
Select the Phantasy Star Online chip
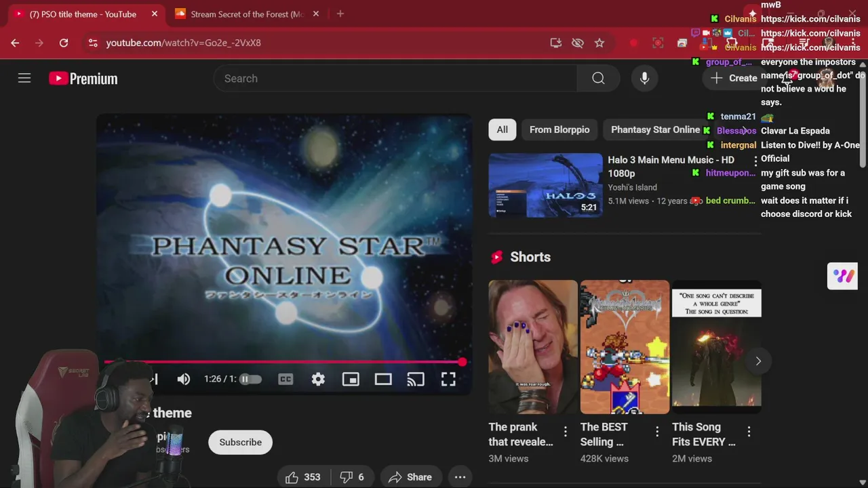(655, 129)
